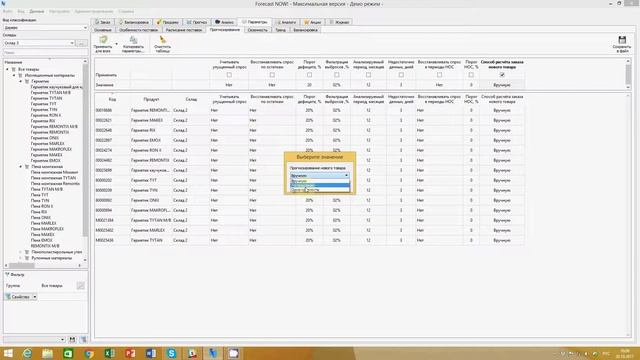The image size is (640, 360).
Task: Collapse the Герметик tree node
Action: (x=20, y=81)
